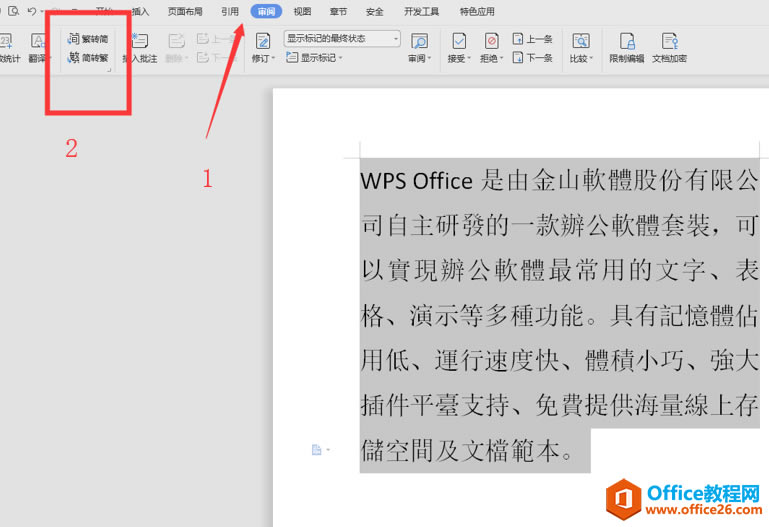Click Restrict Editing (限制编辑) icon
The image size is (769, 527).
coord(627,41)
